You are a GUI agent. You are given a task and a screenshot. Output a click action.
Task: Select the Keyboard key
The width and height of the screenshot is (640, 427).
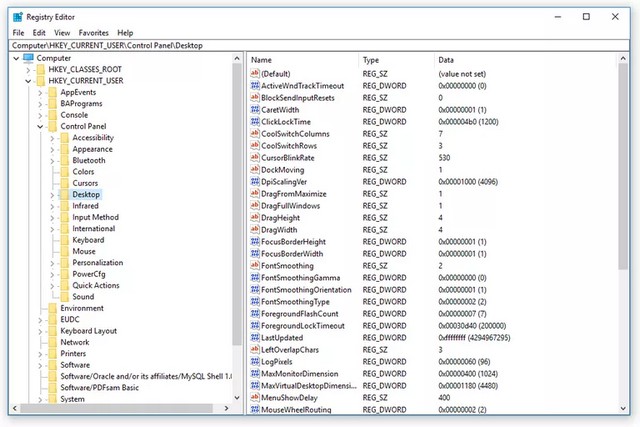[88, 240]
